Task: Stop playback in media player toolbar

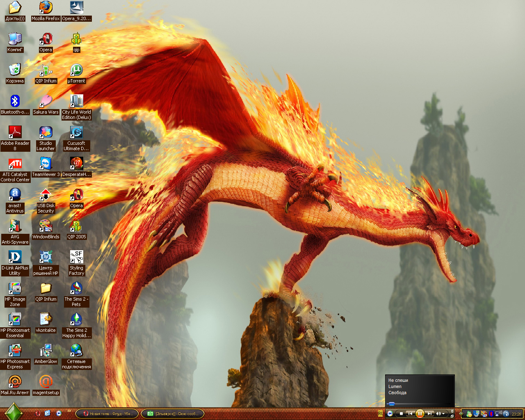Action: click(401, 413)
